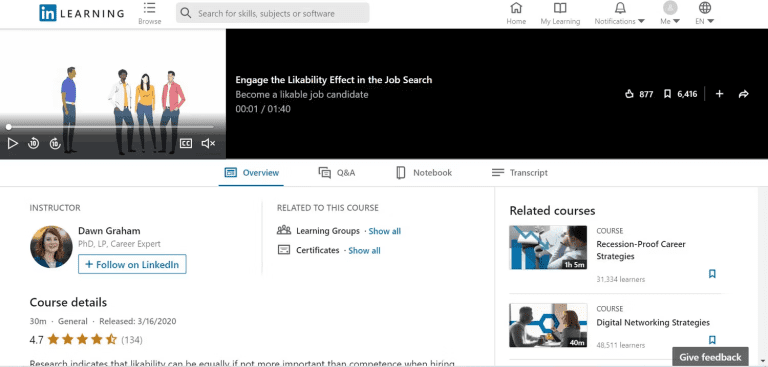The height and width of the screenshot is (367, 768).
Task: Rewind the video 10 seconds
Action: pos(33,144)
